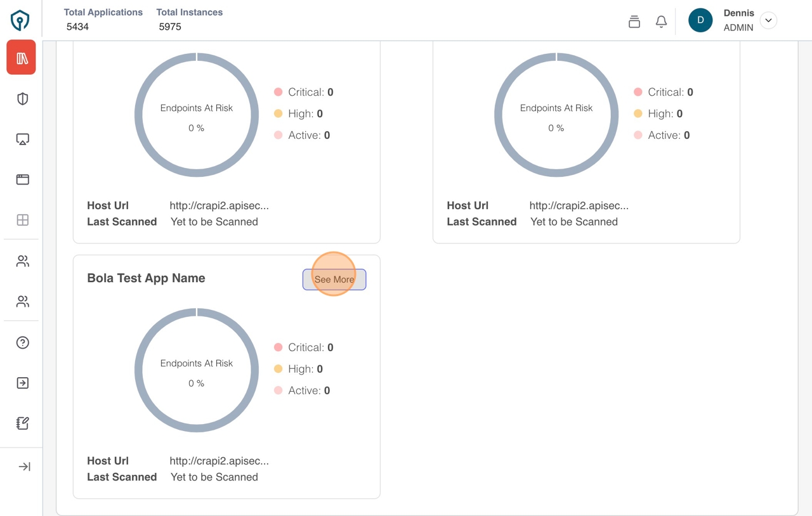Expand the sidebar with arrow icon
Image resolution: width=812 pixels, height=516 pixels.
(x=24, y=467)
